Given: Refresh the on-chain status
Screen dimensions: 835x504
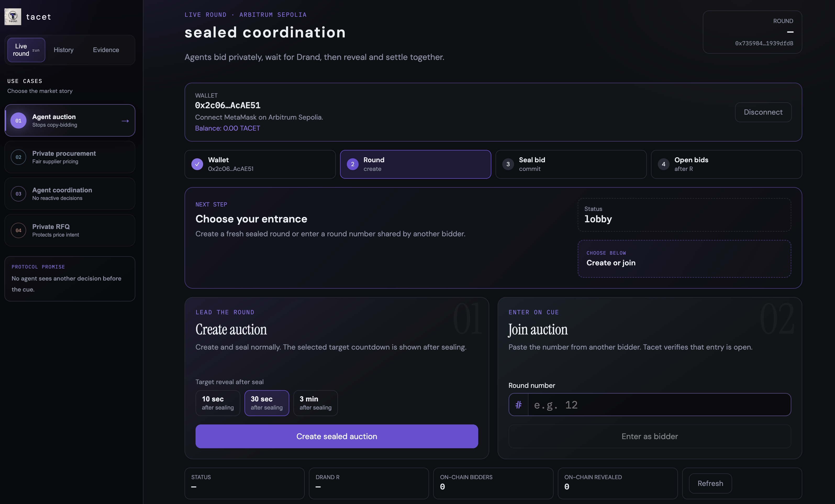Looking at the screenshot, I should tap(710, 483).
